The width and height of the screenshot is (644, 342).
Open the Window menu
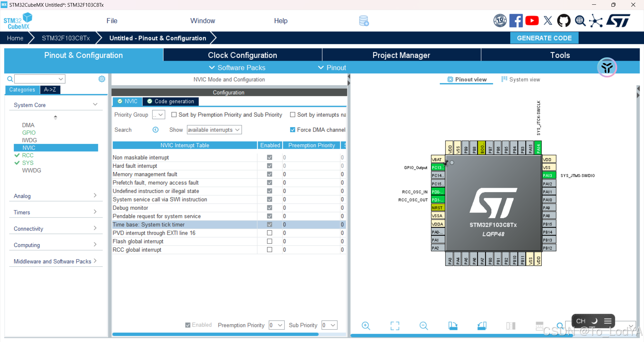point(203,21)
